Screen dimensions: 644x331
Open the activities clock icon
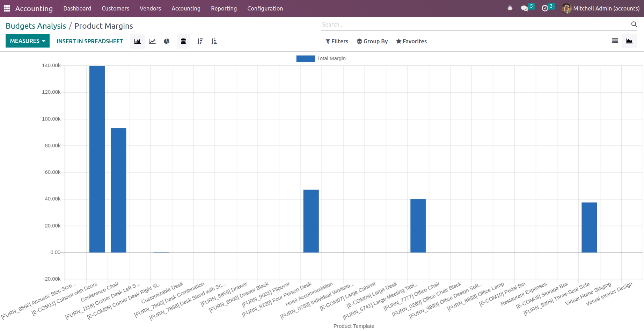pyautogui.click(x=545, y=8)
